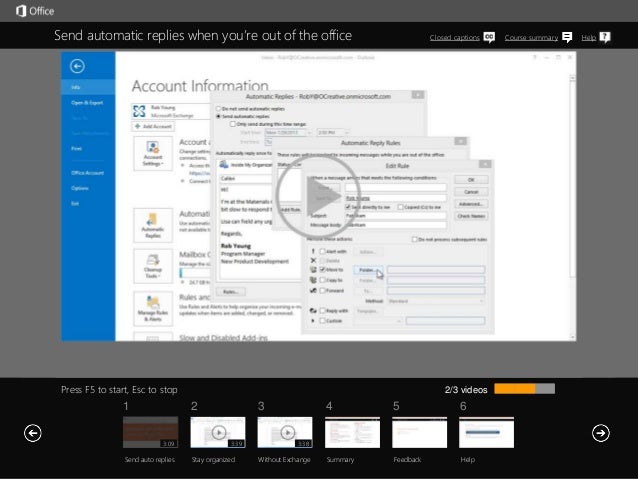This screenshot has height=479, width=638.
Task: Click the Outlook window vertical scrollbar
Action: click(x=572, y=208)
